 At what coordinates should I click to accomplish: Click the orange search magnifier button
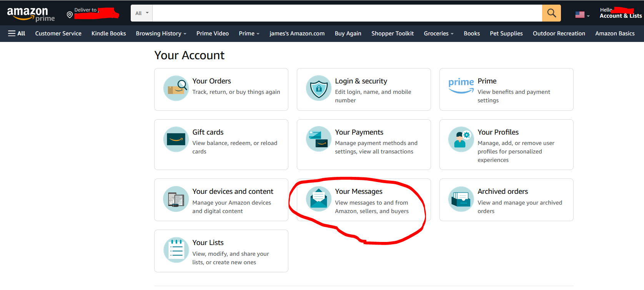point(551,13)
